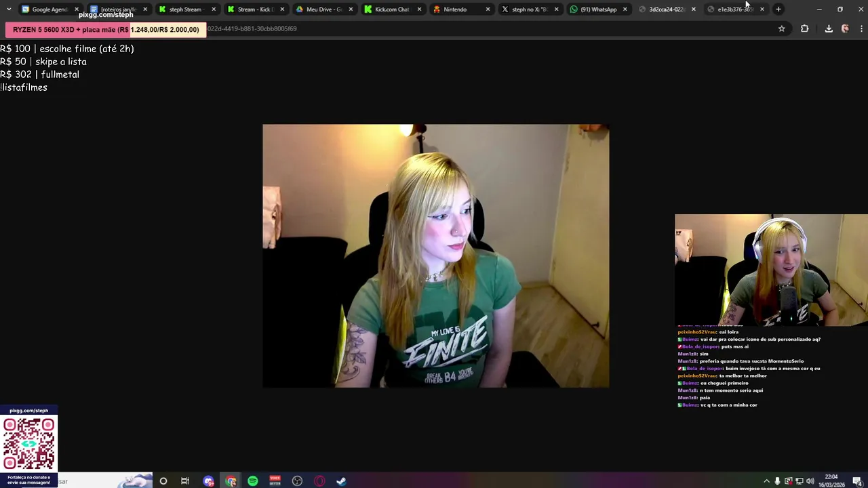Open the browser profile avatar
Image resolution: width=868 pixels, height=488 pixels.
[845, 28]
